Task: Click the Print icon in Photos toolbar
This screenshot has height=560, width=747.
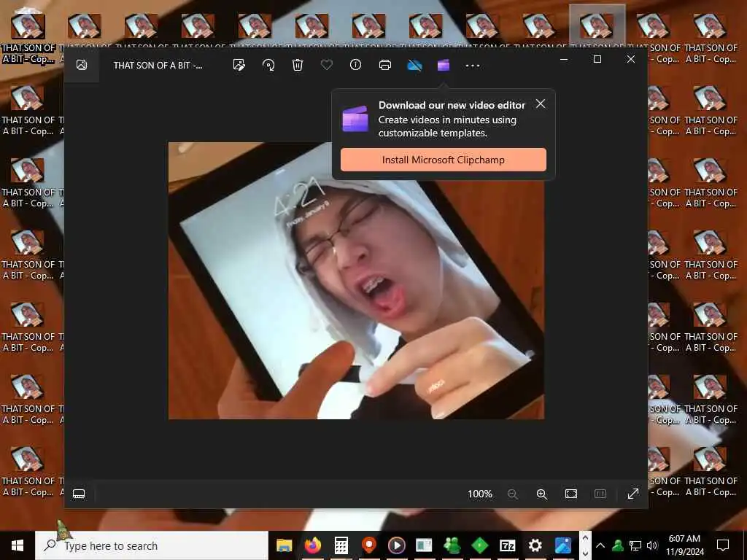Action: click(x=385, y=65)
